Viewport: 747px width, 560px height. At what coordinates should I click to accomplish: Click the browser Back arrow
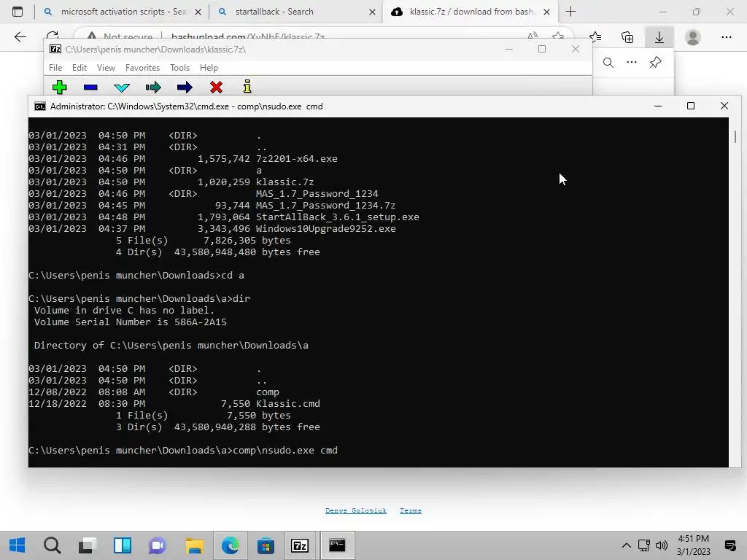coord(20,36)
